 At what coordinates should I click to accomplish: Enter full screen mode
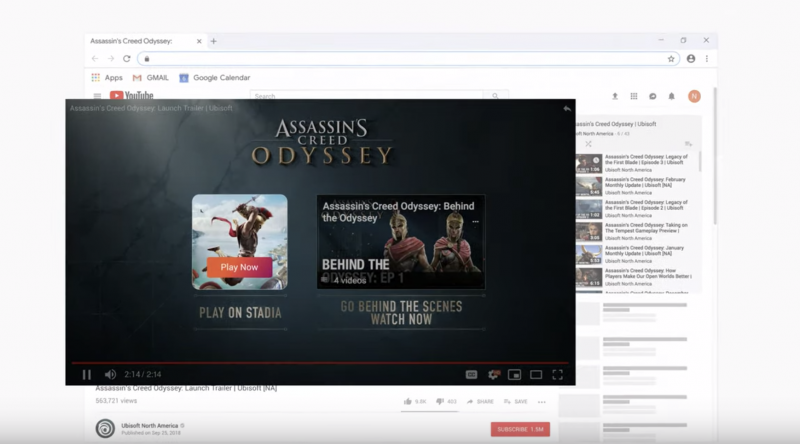[x=558, y=375]
